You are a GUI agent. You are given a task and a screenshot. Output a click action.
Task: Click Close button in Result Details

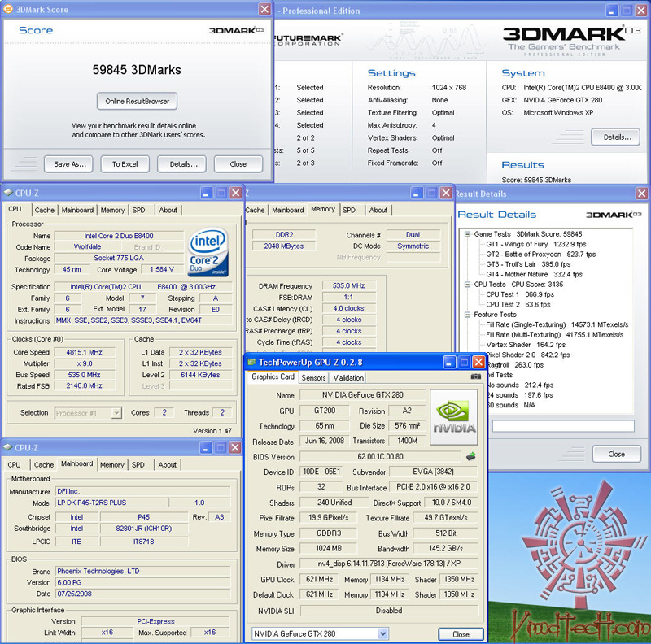617,454
